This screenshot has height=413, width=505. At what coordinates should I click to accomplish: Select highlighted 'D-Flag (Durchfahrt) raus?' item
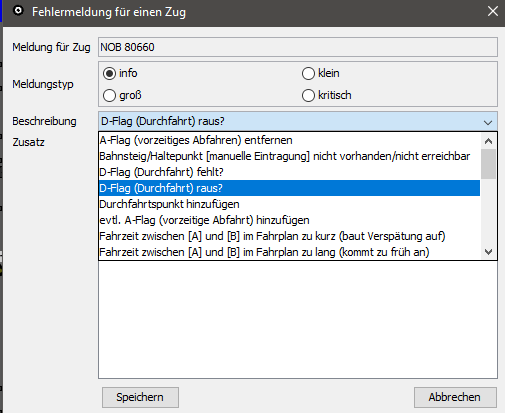point(289,188)
